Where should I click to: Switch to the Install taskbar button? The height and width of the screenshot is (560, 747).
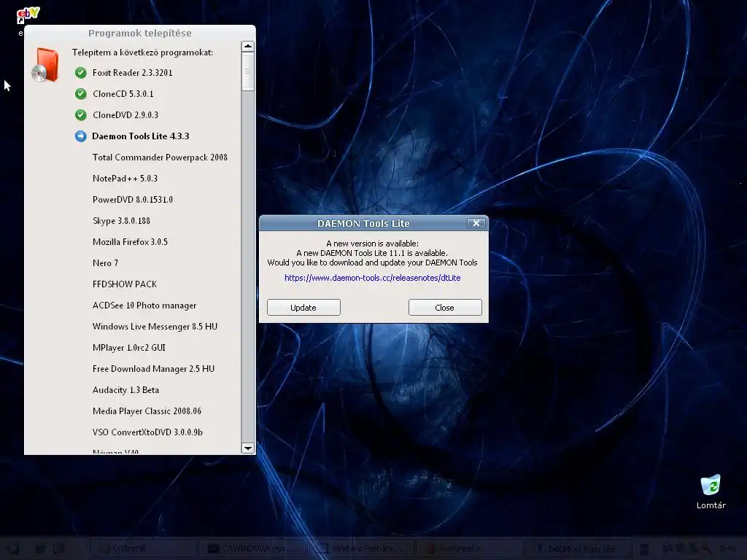click(144, 548)
